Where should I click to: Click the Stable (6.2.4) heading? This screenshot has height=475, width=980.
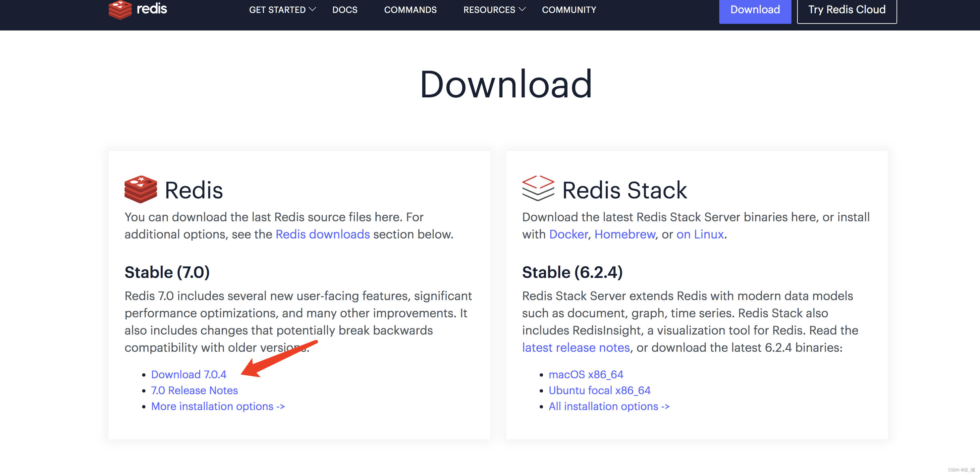[x=572, y=272]
